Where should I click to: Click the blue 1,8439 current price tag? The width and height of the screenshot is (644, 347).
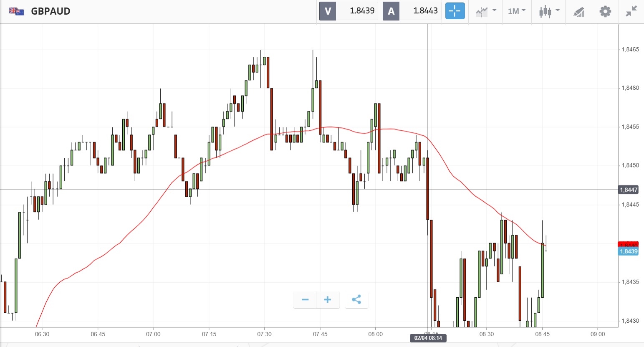[628, 251]
